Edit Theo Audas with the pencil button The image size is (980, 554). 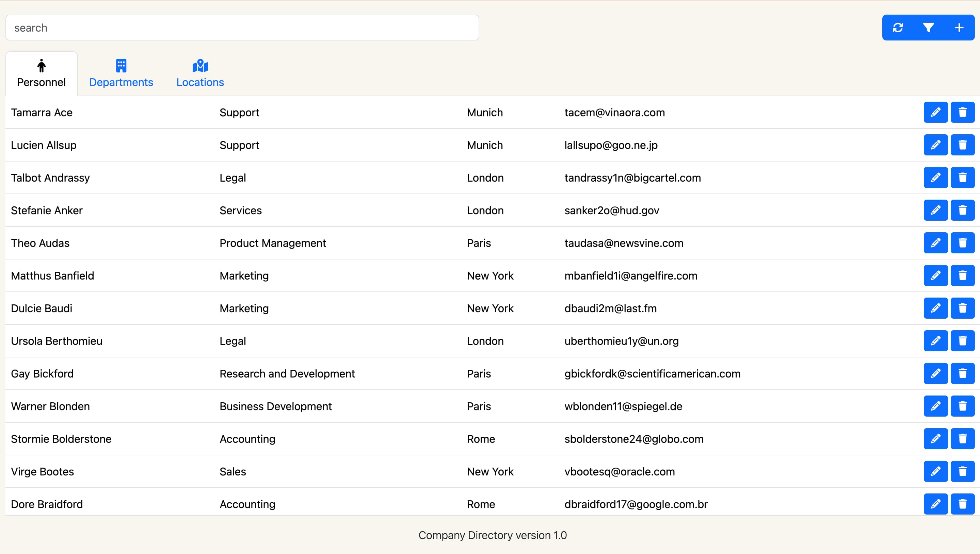pos(935,243)
